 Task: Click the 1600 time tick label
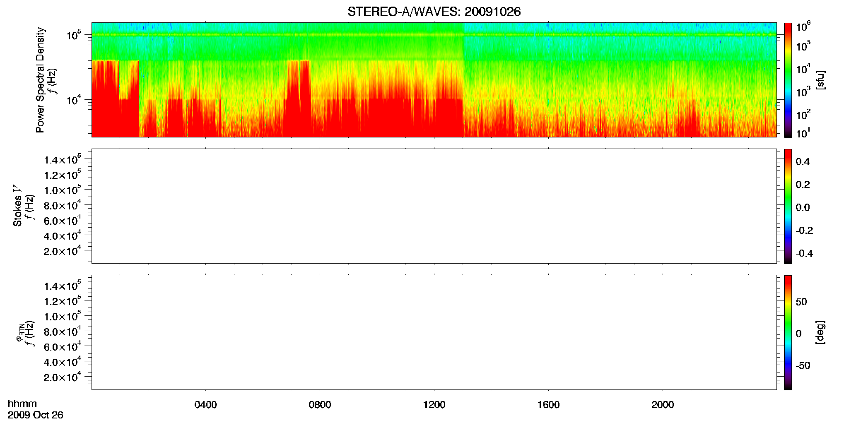(x=549, y=405)
